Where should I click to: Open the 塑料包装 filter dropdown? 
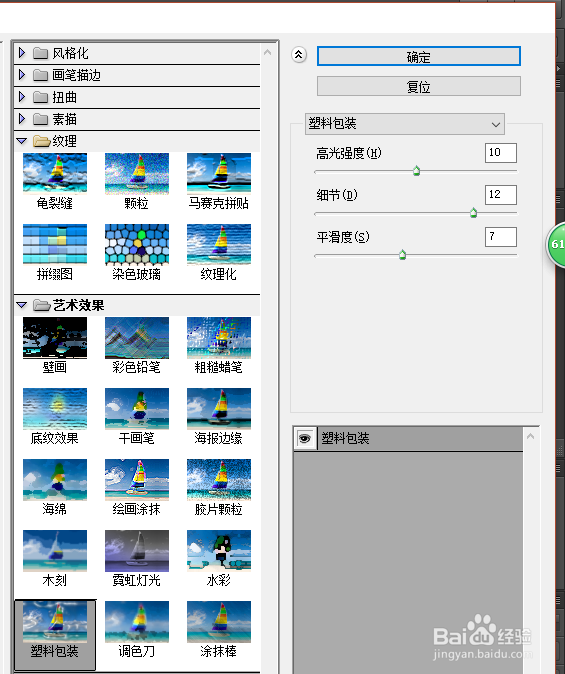click(405, 124)
